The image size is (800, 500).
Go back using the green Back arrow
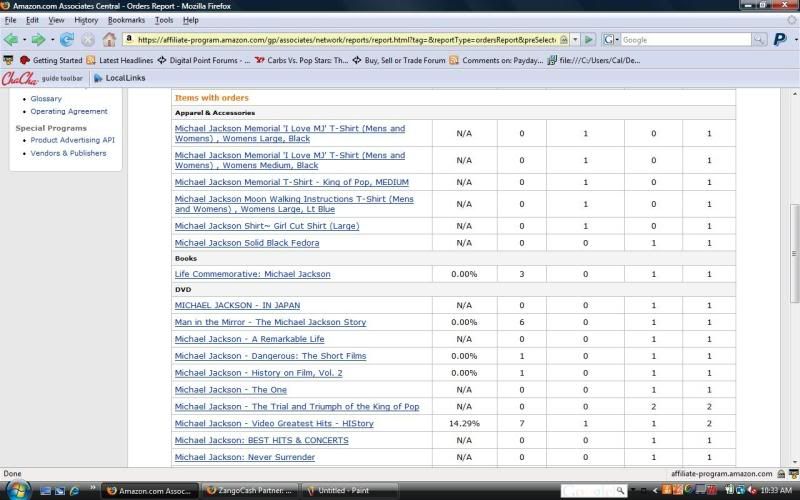(x=11, y=39)
